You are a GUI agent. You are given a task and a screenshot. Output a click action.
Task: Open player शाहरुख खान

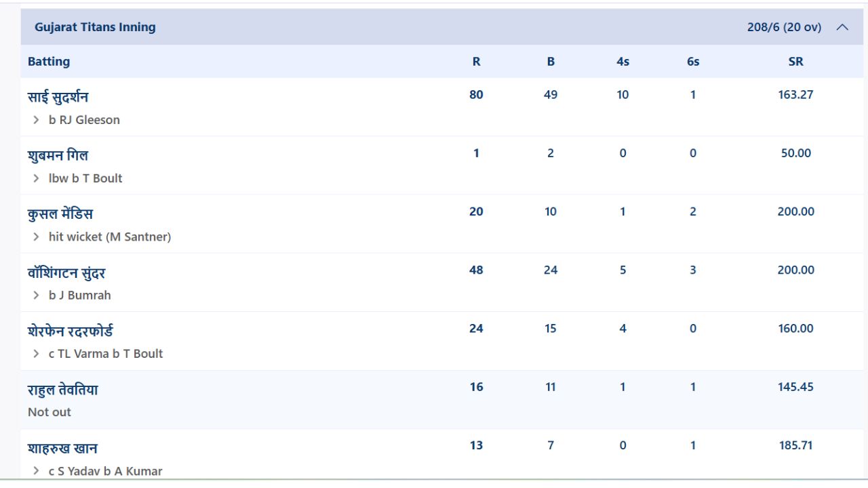coord(62,448)
